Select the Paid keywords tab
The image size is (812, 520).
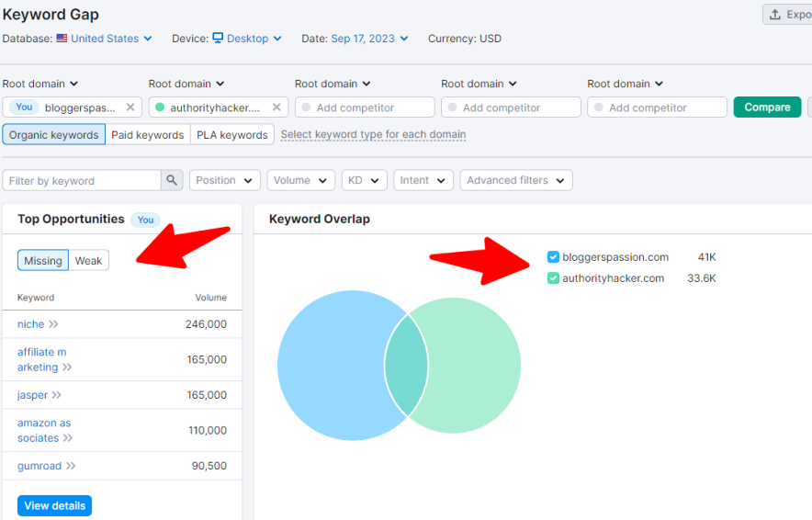coord(147,135)
